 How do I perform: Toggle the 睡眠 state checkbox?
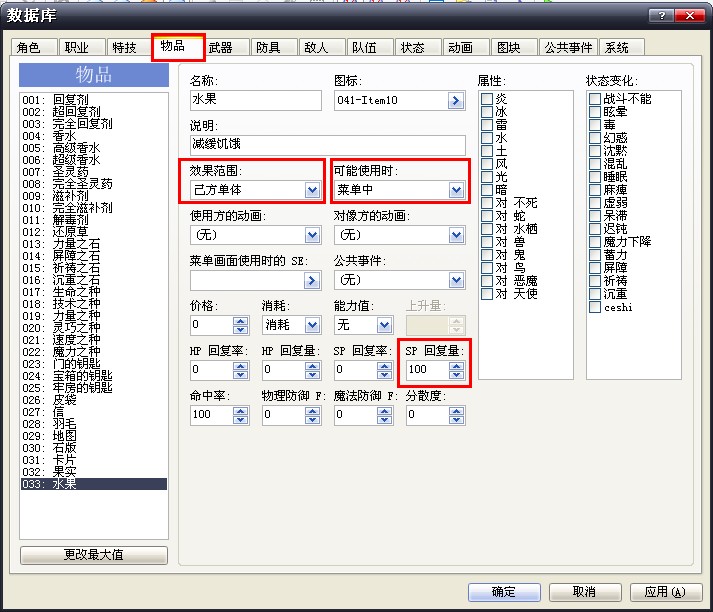point(595,177)
